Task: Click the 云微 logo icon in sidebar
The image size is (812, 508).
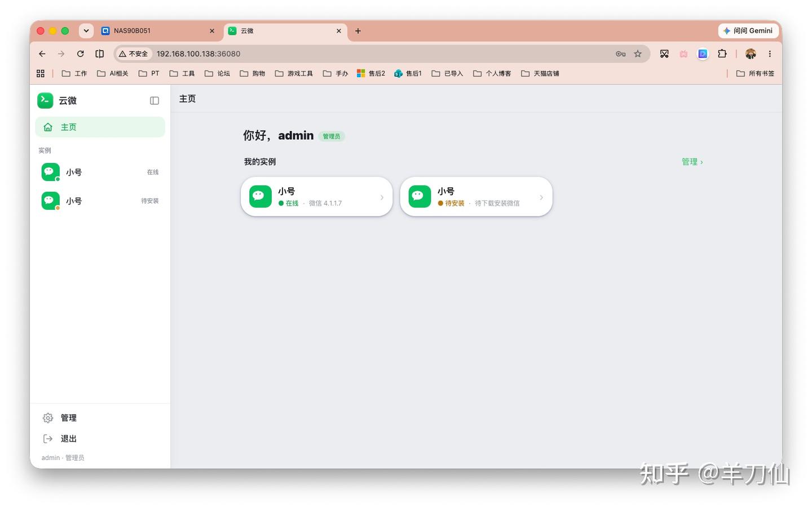Action: 45,100
